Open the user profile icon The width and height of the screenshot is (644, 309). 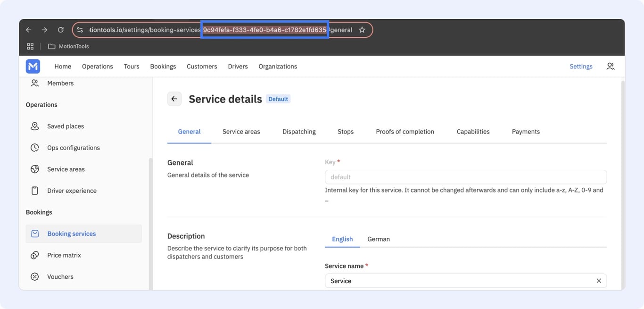tap(611, 67)
